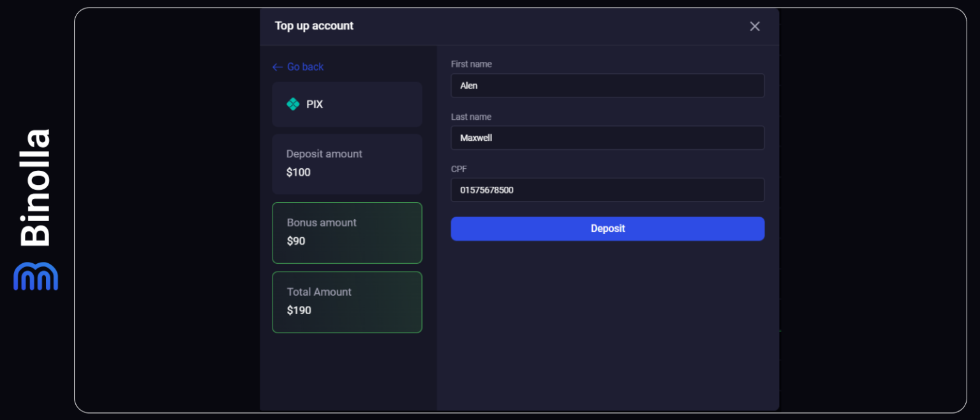Click the $190 total value text
The width and height of the screenshot is (980, 420).
299,310
